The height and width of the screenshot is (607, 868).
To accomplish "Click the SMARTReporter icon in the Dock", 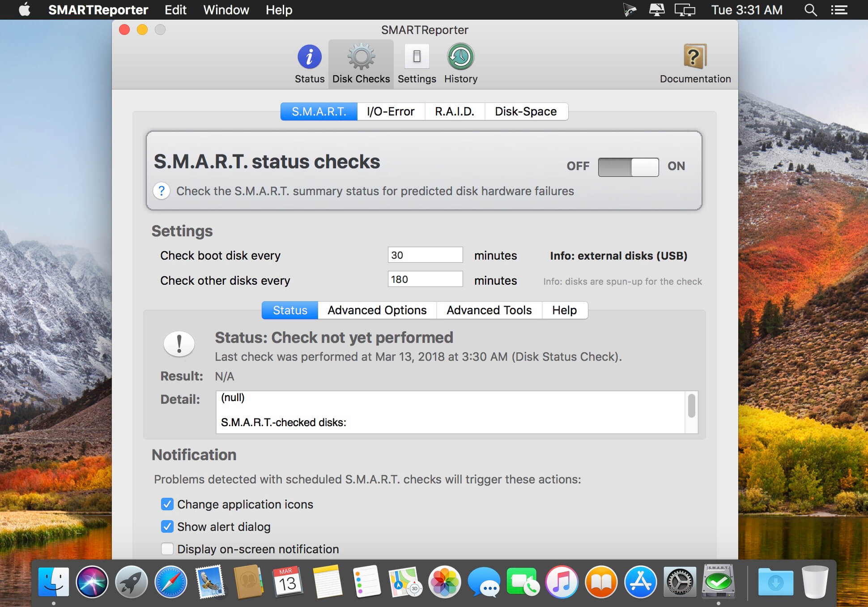I will [718, 581].
